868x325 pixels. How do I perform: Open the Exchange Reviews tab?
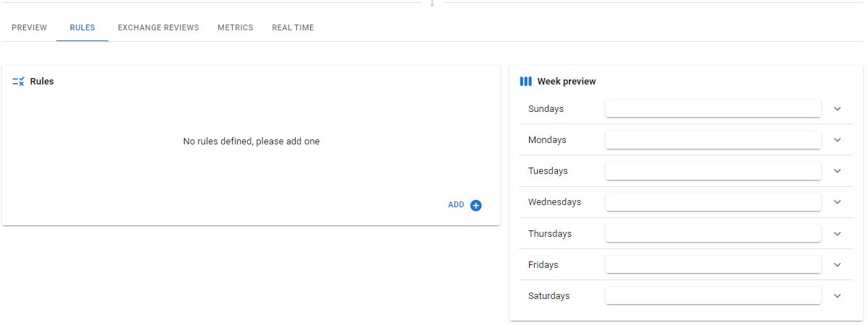(158, 27)
